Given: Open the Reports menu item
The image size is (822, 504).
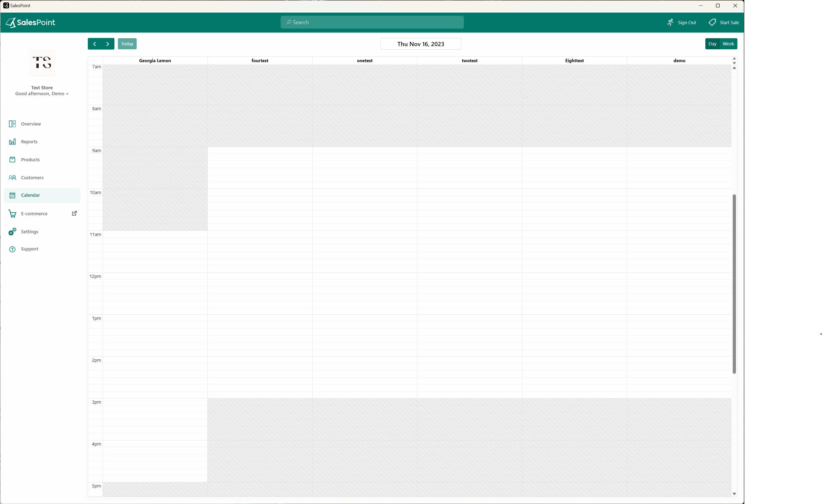Looking at the screenshot, I should 42,142.
